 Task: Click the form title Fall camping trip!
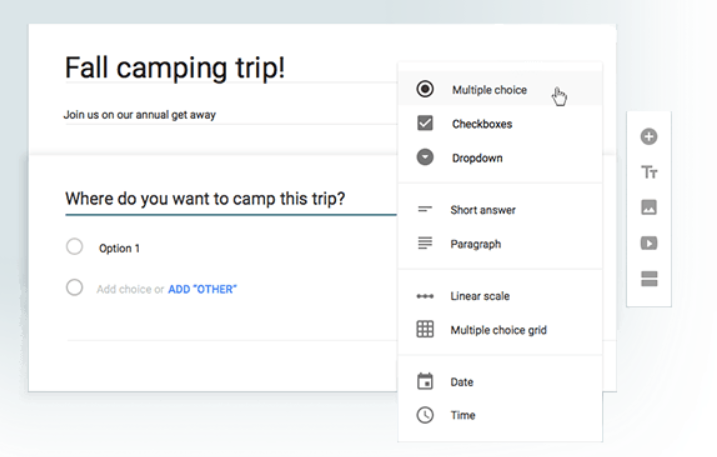click(x=175, y=68)
